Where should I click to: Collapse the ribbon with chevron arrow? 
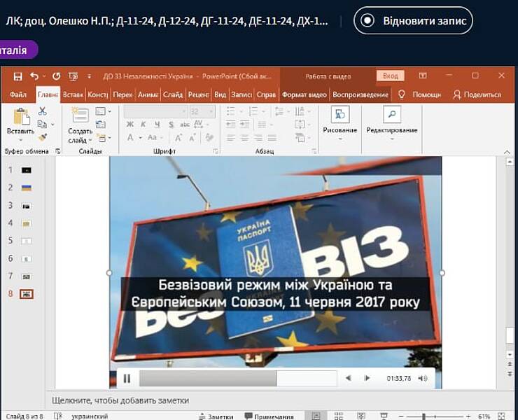pyautogui.click(x=507, y=152)
